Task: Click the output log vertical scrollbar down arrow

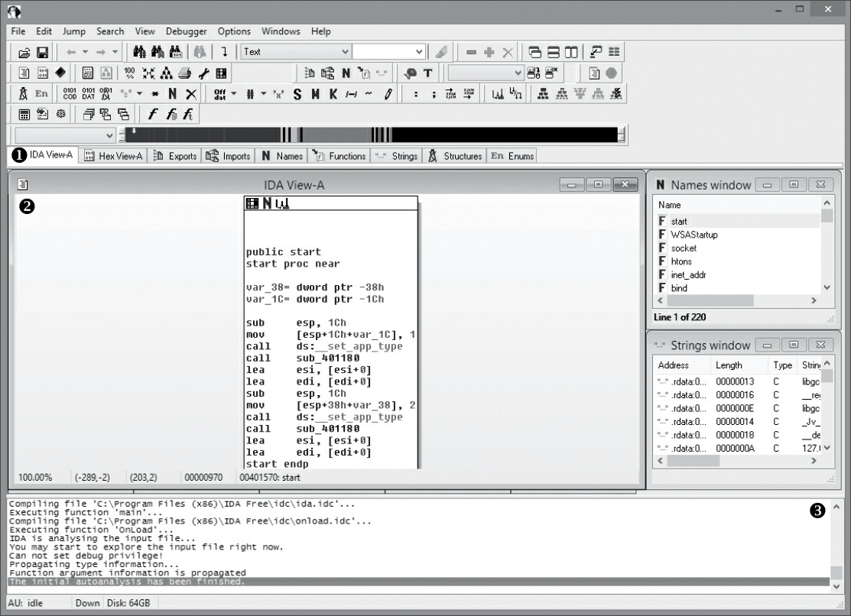Action: click(836, 587)
